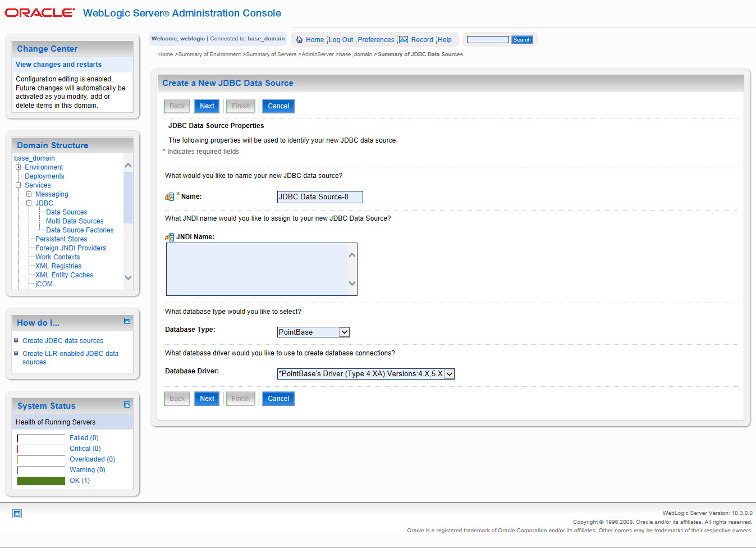Click the bottom Back button
756x548 pixels.
(177, 399)
